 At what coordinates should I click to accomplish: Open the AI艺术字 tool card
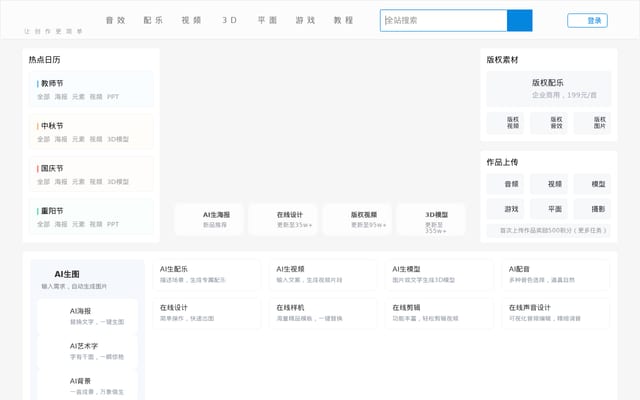coord(87,351)
